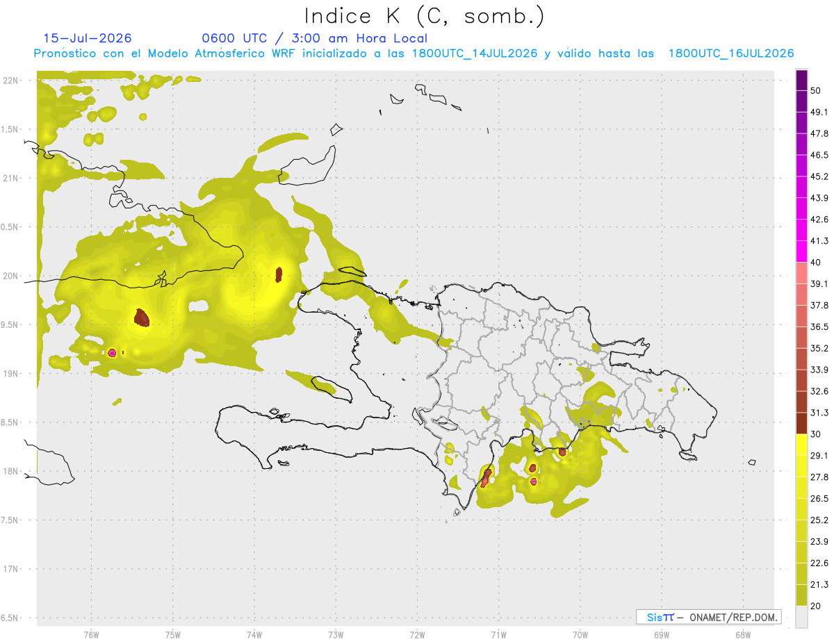Click the colorbar value "31.3"
The image size is (834, 644).
click(819, 413)
